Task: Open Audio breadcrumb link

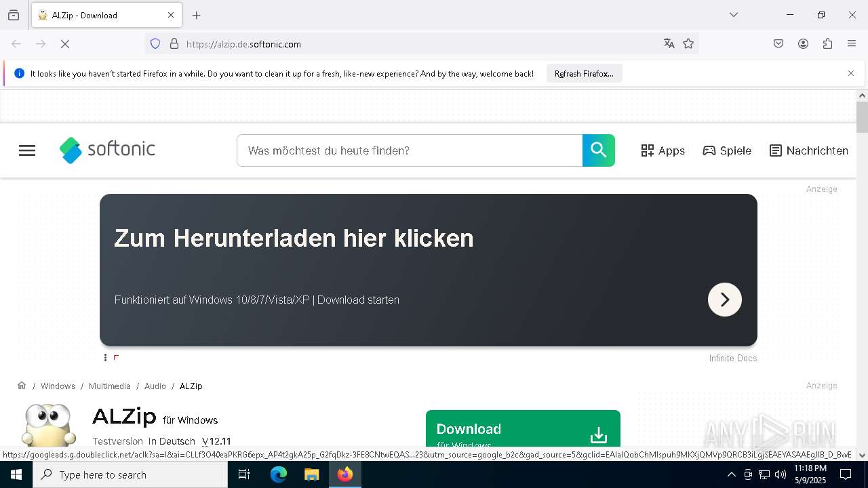Action: (x=155, y=386)
